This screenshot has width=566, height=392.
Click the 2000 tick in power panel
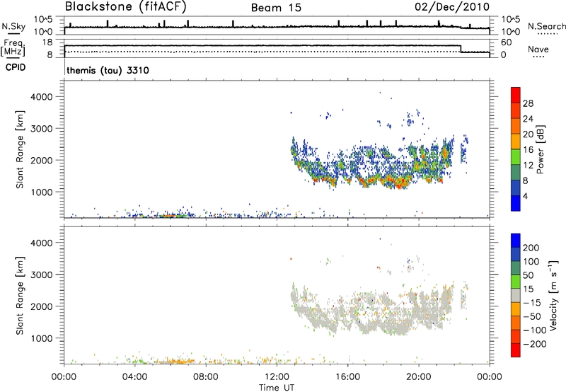(x=42, y=160)
